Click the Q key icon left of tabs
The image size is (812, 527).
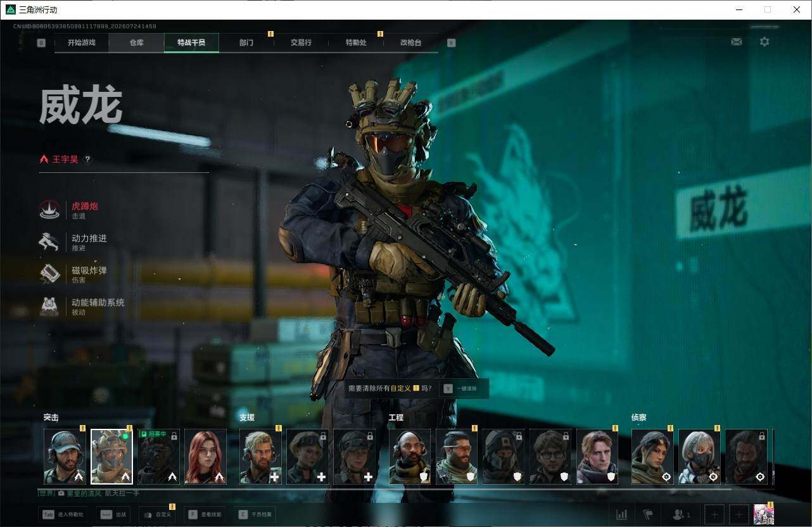point(41,43)
